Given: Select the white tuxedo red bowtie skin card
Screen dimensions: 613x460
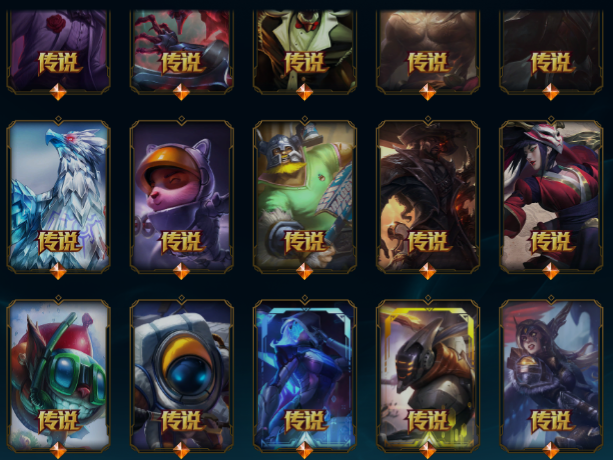Looking at the screenshot, I should [305, 51].
